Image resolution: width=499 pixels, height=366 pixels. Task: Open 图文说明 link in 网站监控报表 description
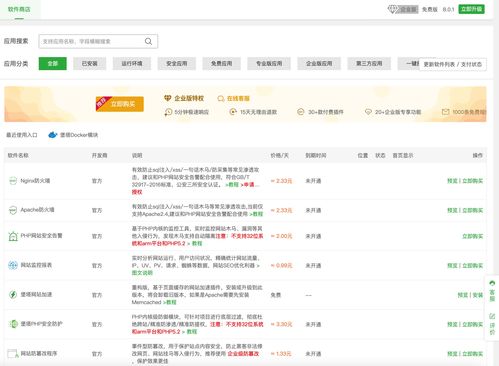(142, 273)
